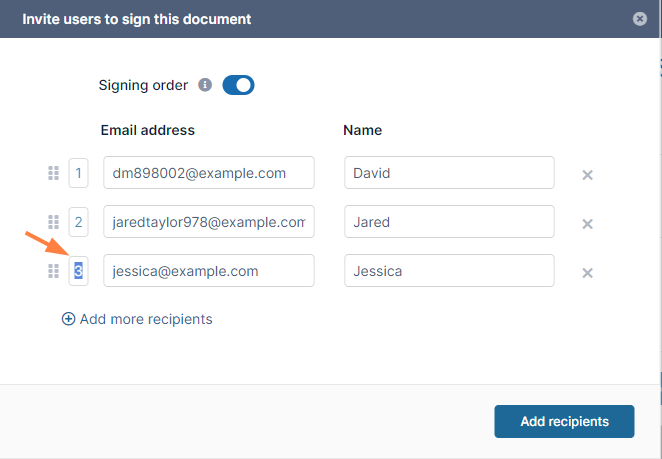Remove David from recipients
This screenshot has height=459, width=662.
pos(588,175)
